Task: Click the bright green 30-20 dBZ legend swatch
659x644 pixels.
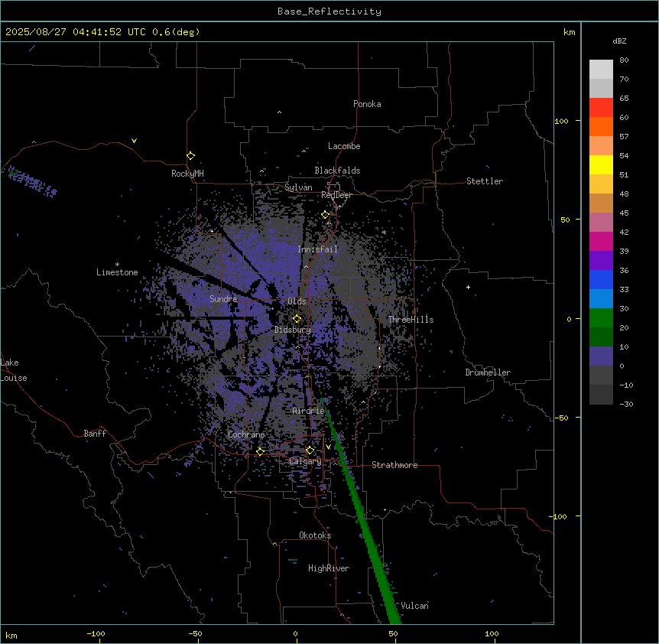Action: (x=601, y=318)
